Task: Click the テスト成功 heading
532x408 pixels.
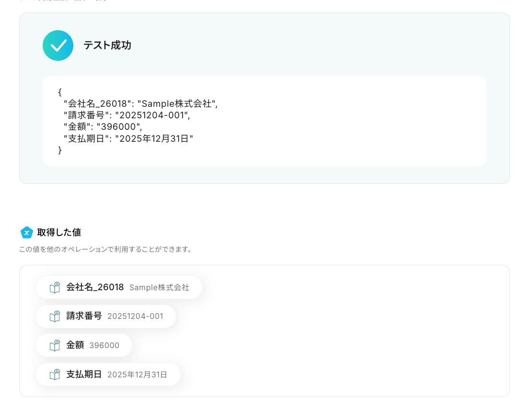Action: click(x=107, y=45)
